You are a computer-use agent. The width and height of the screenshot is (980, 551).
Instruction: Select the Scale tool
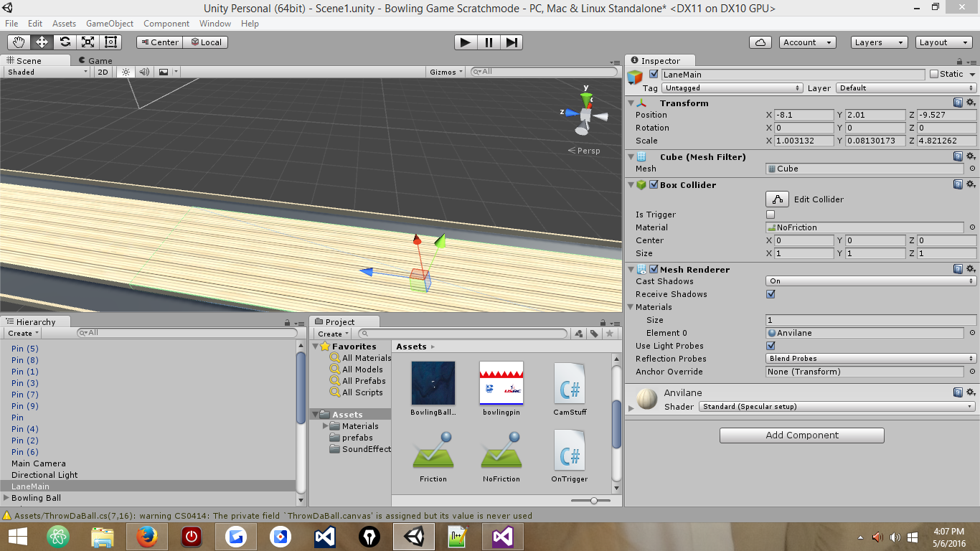(88, 42)
